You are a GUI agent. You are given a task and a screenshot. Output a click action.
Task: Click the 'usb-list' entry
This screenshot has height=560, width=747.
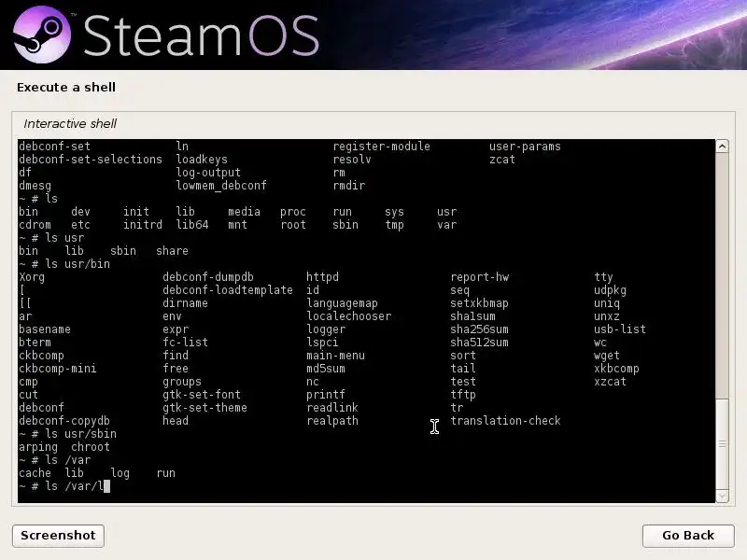(620, 329)
